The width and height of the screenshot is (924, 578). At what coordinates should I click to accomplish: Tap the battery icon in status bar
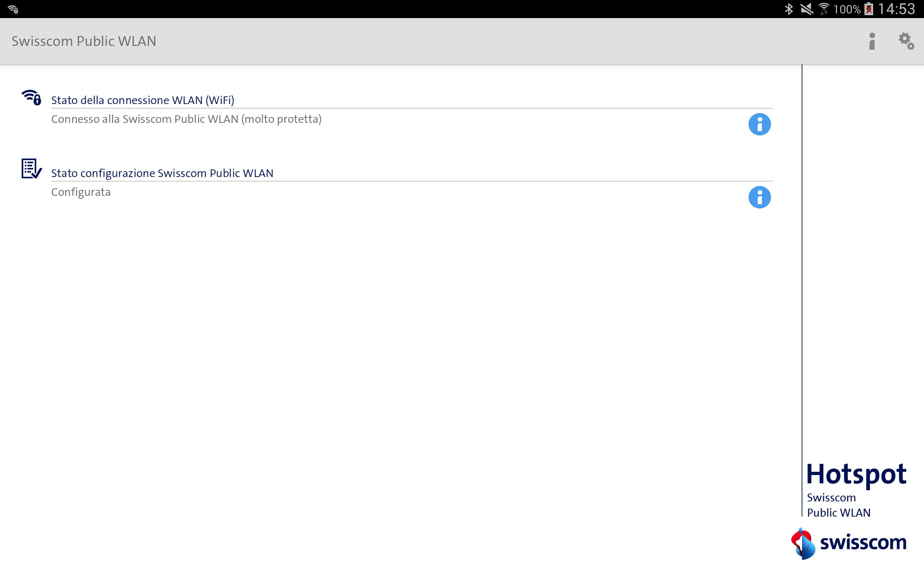[869, 9]
